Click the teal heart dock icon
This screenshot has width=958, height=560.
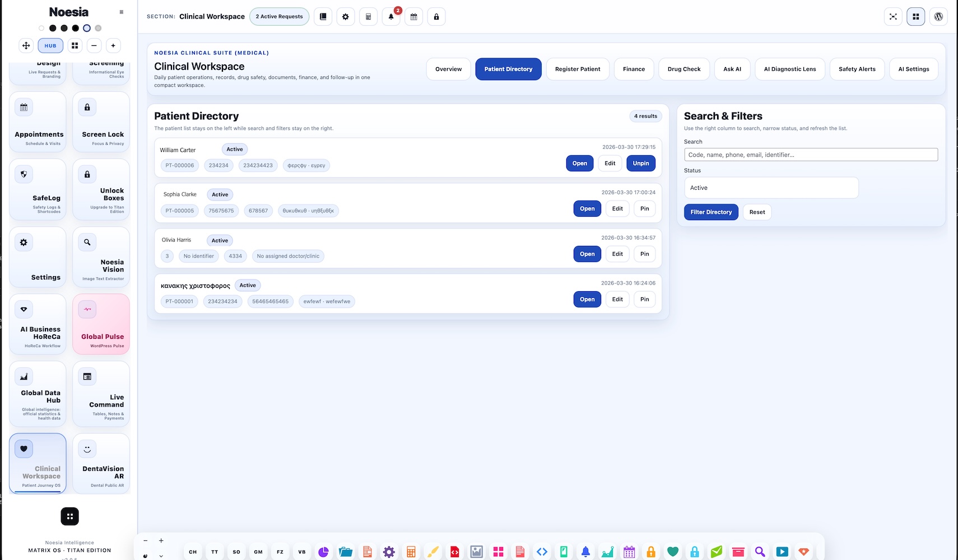click(673, 552)
